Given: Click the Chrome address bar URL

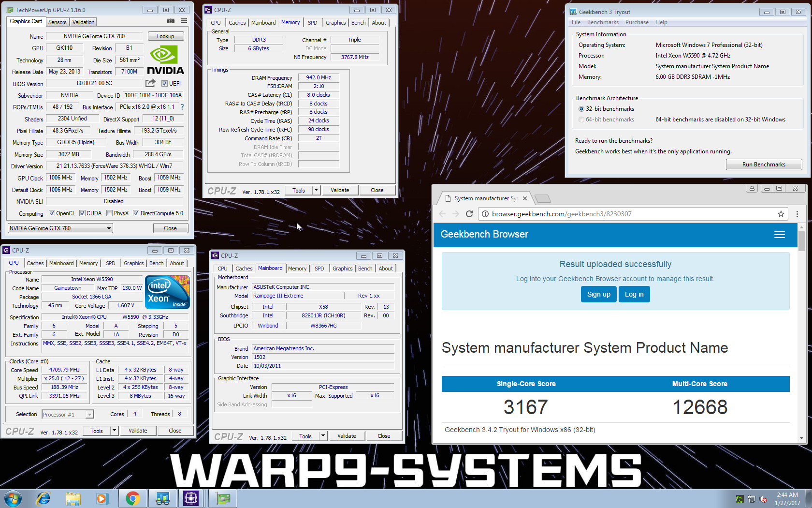Looking at the screenshot, I should point(562,214).
